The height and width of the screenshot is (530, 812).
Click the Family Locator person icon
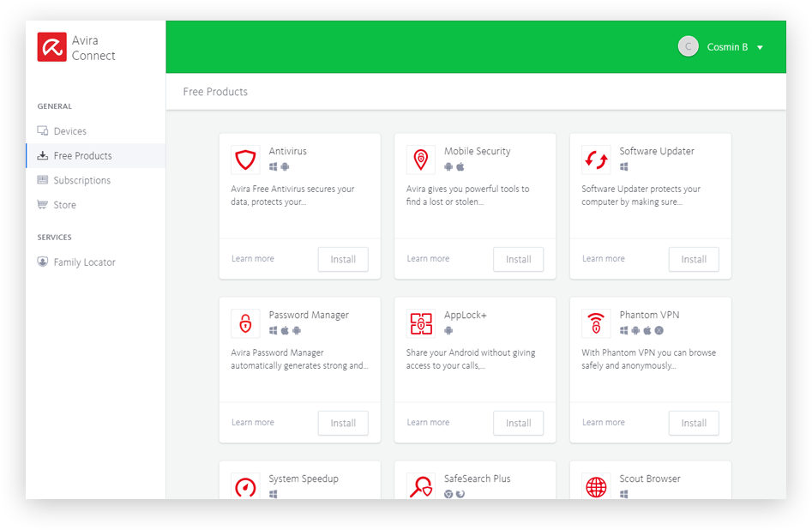(x=43, y=262)
